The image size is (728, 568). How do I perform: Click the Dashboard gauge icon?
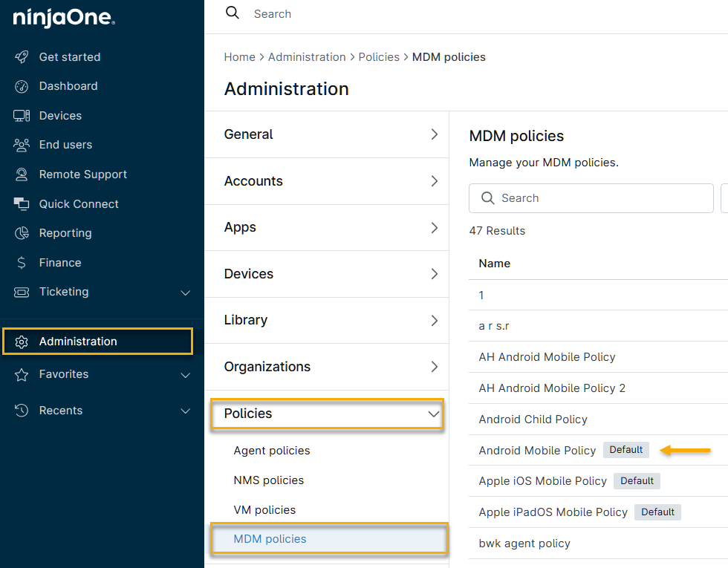point(22,86)
